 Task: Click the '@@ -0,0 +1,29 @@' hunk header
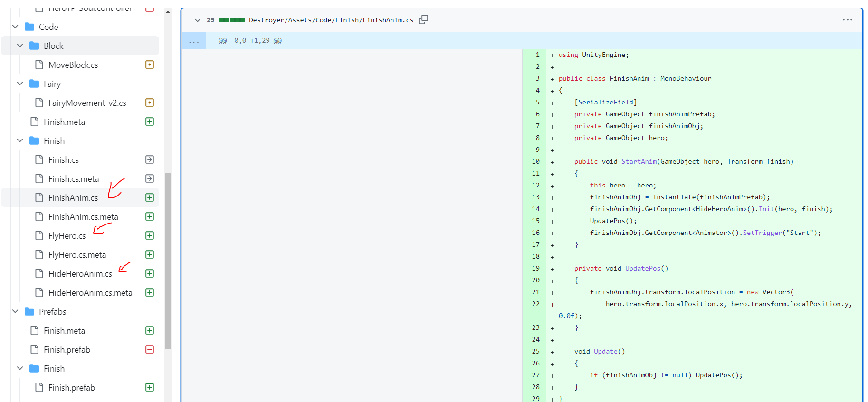tap(250, 41)
